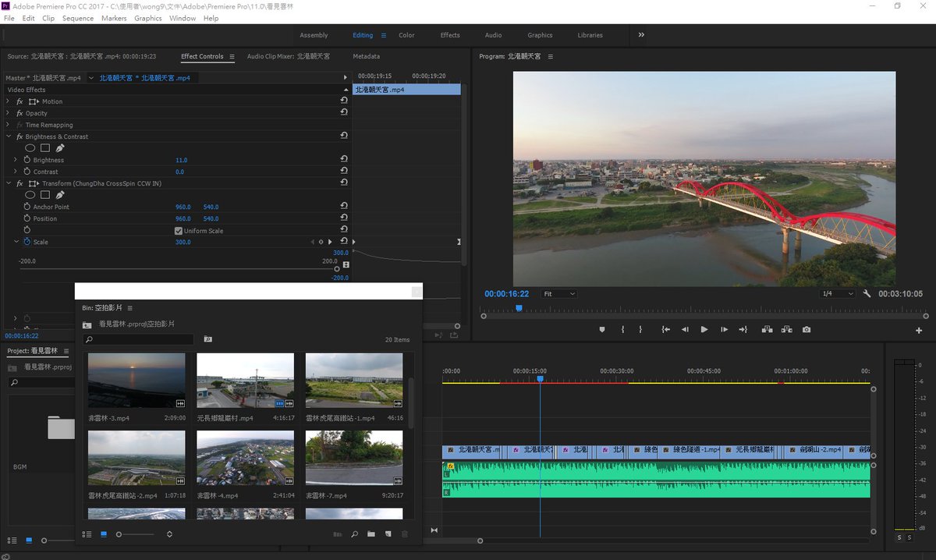Open Program monitor settings wrench

pyautogui.click(x=867, y=294)
